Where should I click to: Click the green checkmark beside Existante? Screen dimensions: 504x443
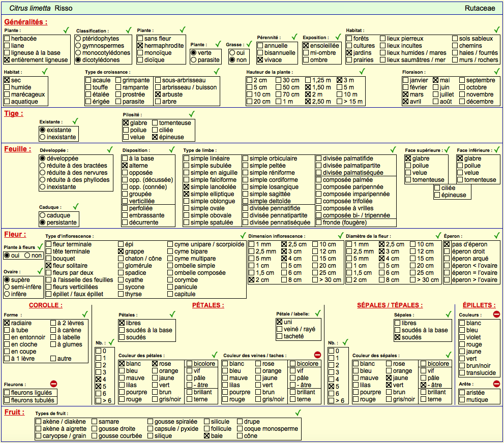tap(75, 121)
